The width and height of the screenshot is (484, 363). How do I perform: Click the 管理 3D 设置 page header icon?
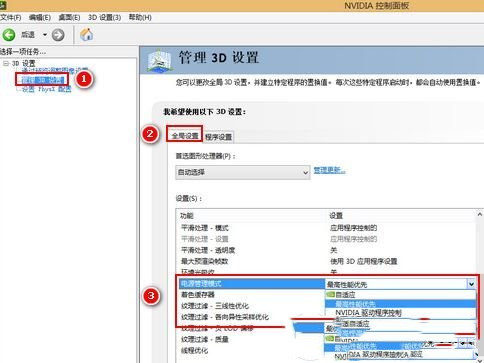(x=160, y=60)
